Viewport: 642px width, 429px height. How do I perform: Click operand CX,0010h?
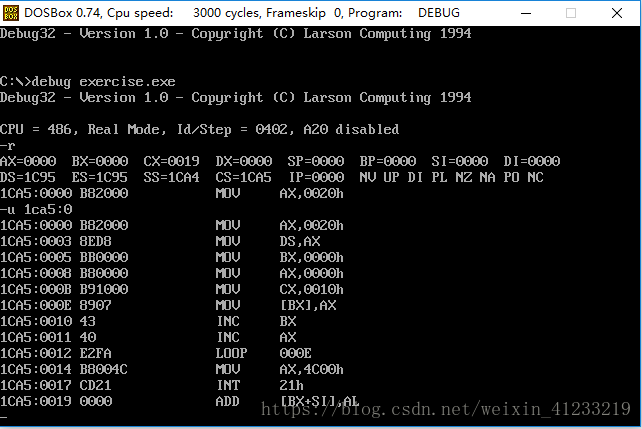312,289
